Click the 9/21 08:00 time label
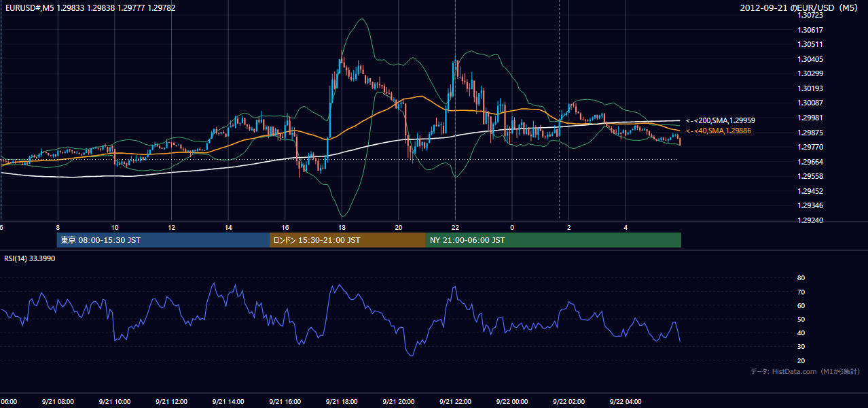This screenshot has width=868, height=408. [x=58, y=402]
